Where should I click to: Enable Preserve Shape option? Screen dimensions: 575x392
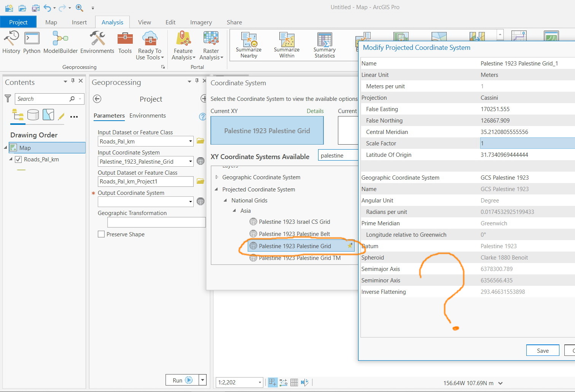coord(101,234)
